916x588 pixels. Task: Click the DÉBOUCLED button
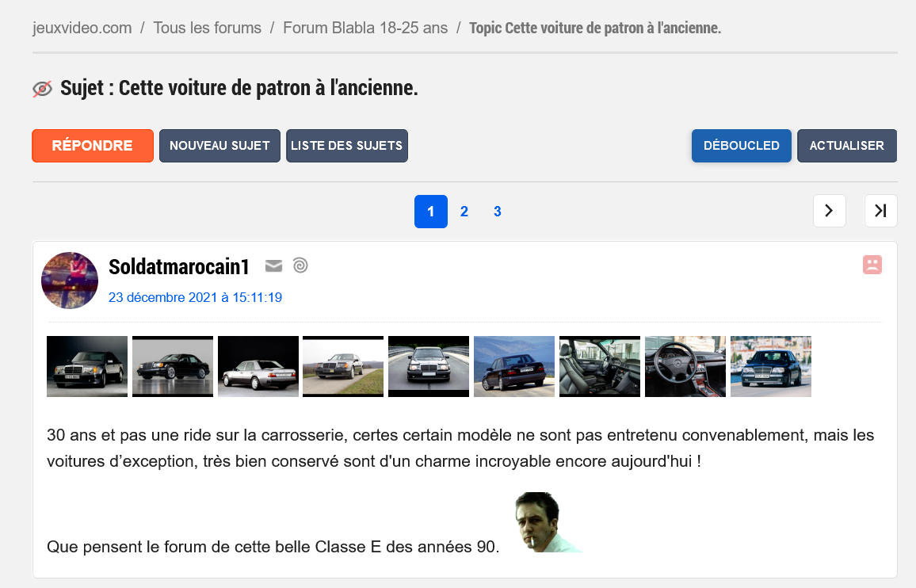742,146
